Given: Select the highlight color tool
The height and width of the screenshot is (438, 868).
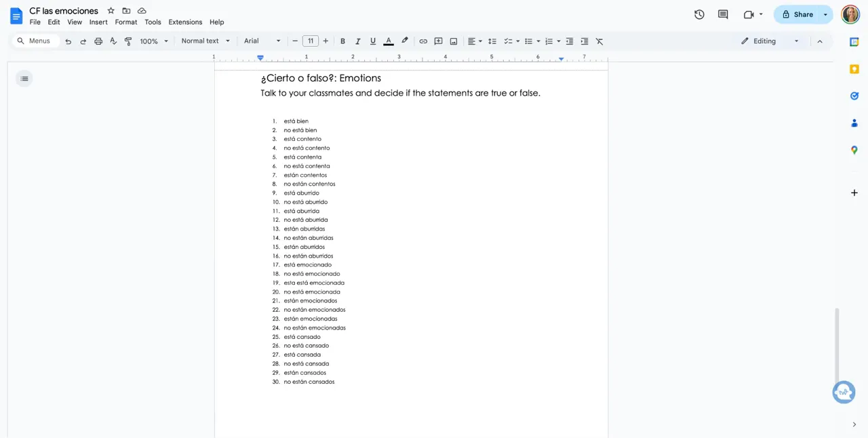Looking at the screenshot, I should tap(405, 41).
